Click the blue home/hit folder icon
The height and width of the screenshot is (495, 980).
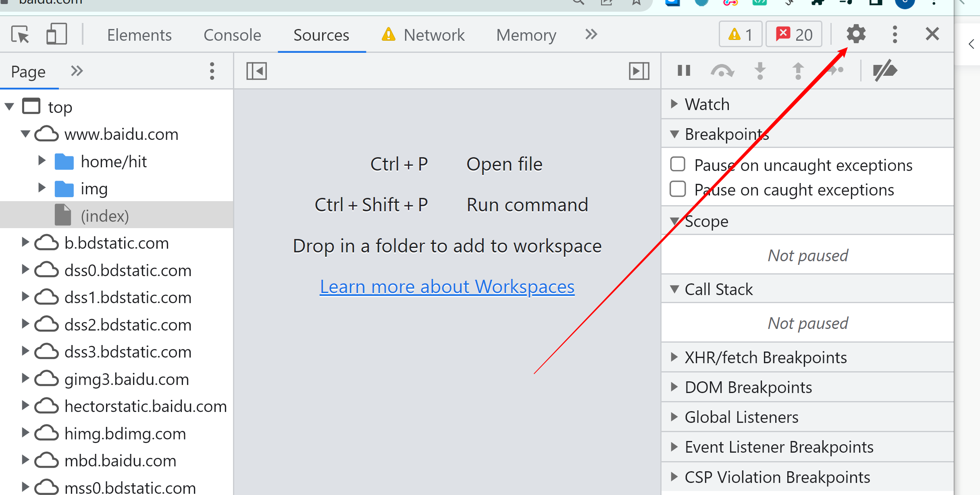pyautogui.click(x=64, y=162)
